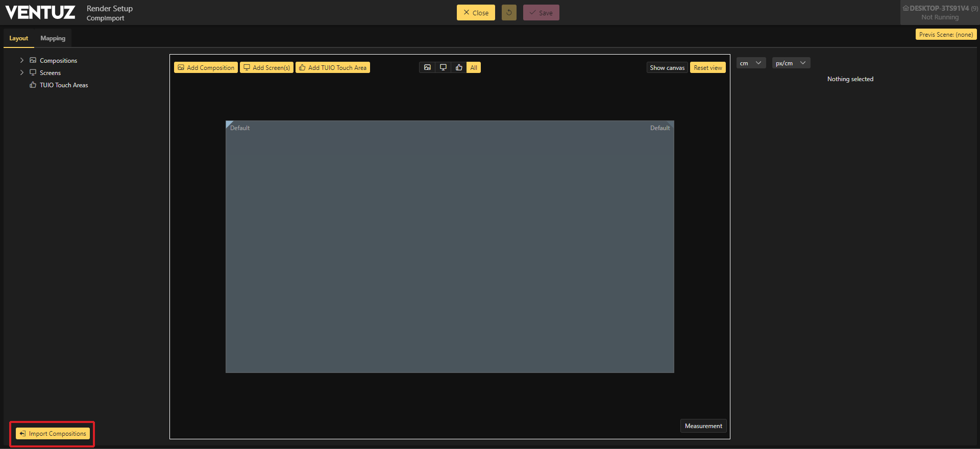The width and height of the screenshot is (980, 449).
Task: Toggle the Measurement overlay
Action: (703, 426)
